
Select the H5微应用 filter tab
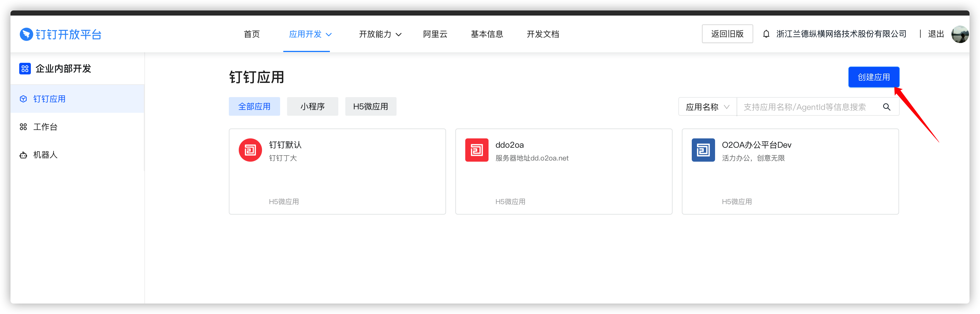pyautogui.click(x=371, y=106)
